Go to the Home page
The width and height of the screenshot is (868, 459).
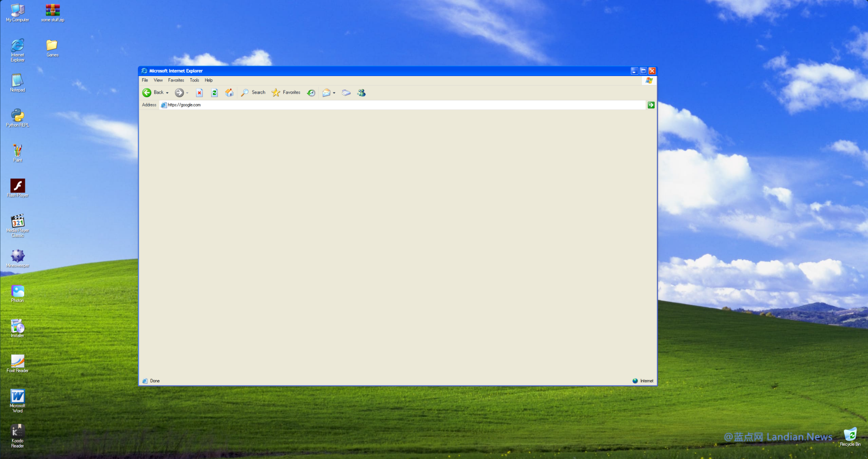(x=230, y=93)
